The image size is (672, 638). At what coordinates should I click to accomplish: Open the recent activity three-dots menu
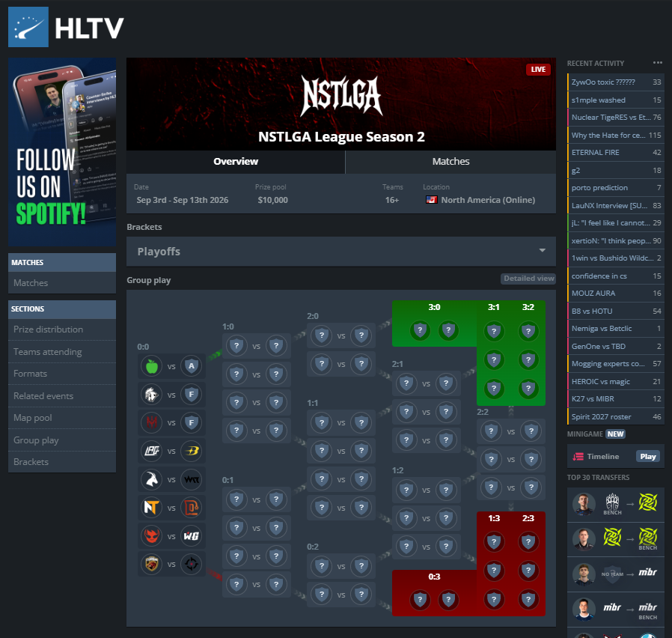658,63
